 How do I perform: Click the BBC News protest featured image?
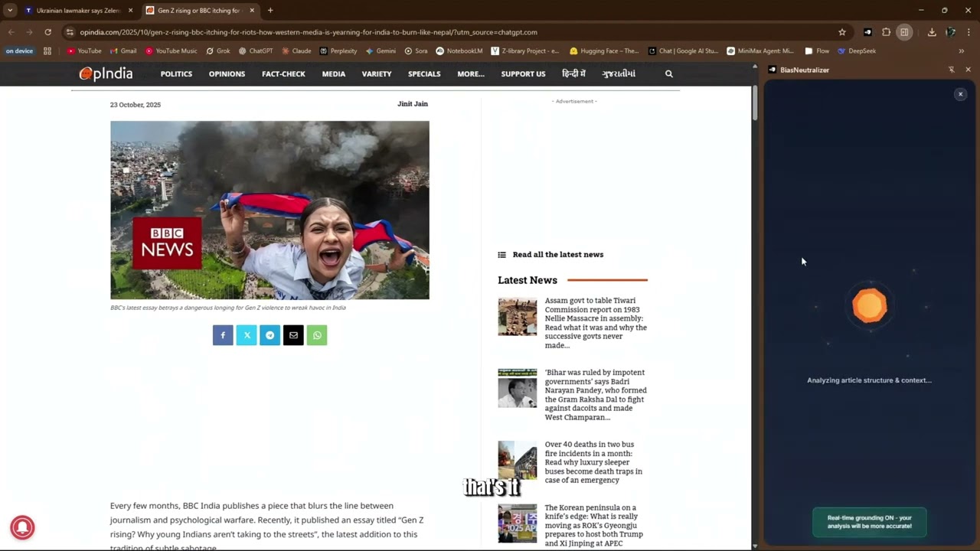pos(269,210)
